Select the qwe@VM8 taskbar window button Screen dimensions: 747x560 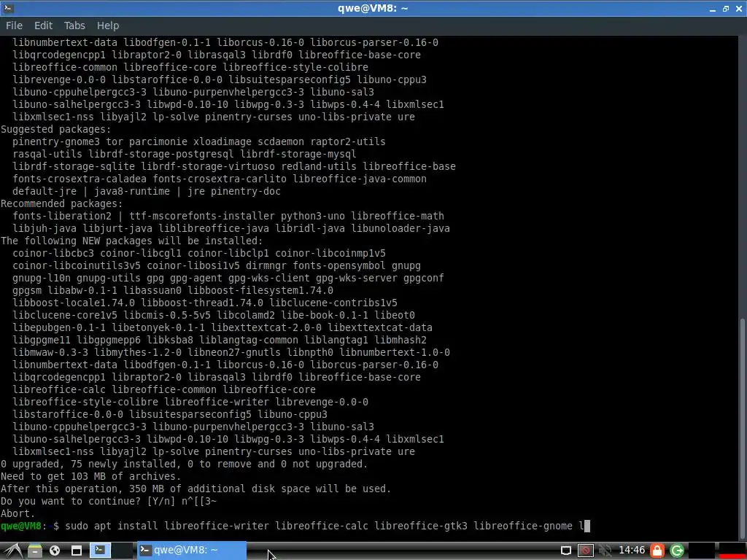192,551
